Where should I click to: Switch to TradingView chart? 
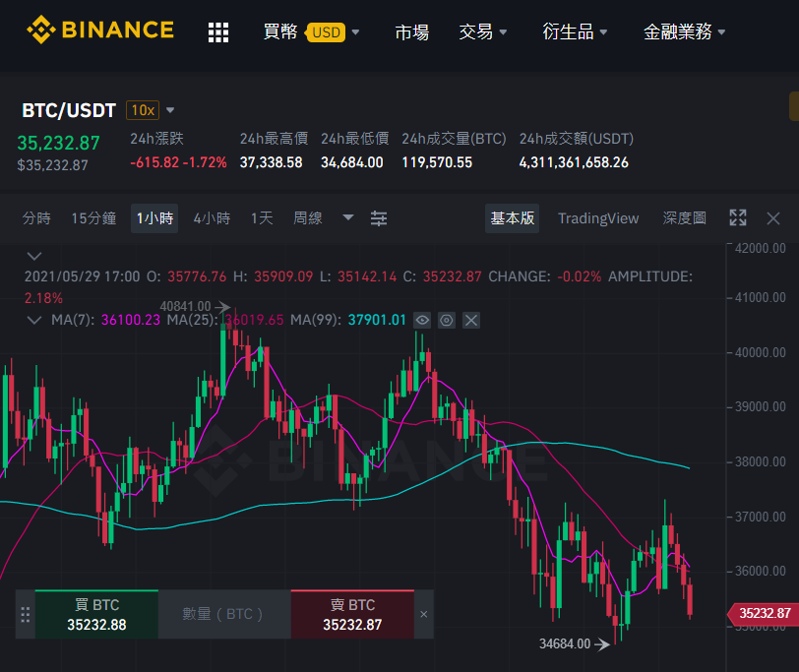pos(598,218)
